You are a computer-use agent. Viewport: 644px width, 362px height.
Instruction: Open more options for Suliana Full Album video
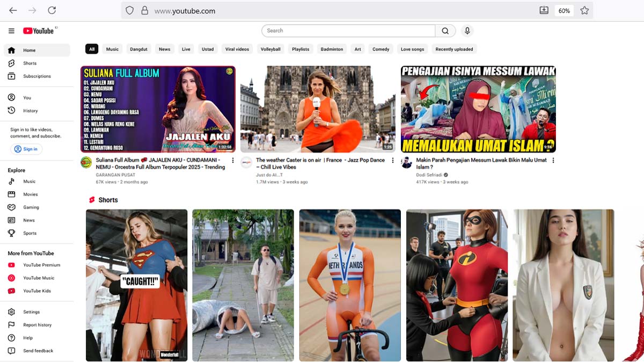pyautogui.click(x=233, y=161)
